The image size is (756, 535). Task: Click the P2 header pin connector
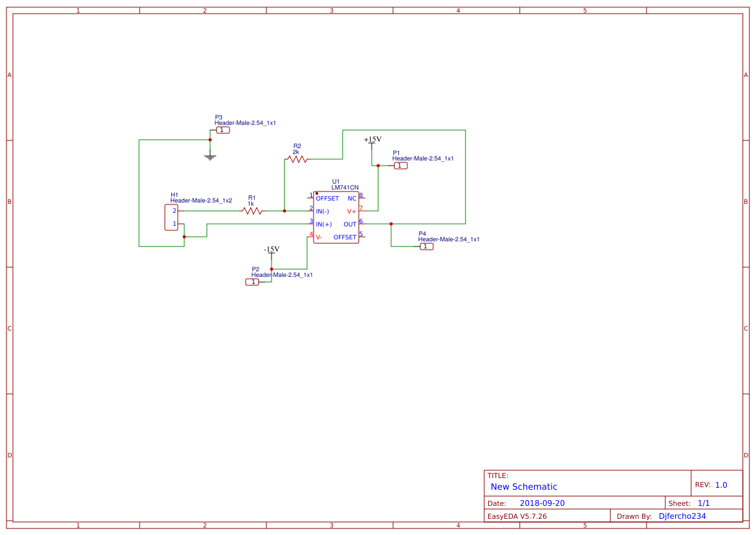252,282
